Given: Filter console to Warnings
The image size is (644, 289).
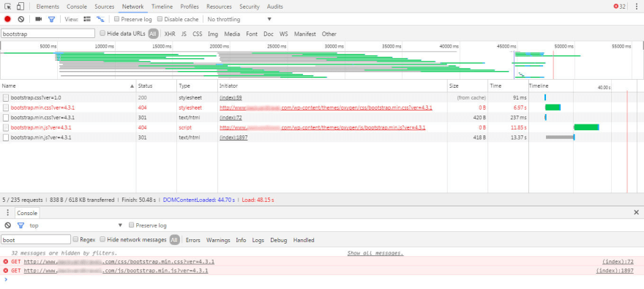Looking at the screenshot, I should pyautogui.click(x=218, y=240).
